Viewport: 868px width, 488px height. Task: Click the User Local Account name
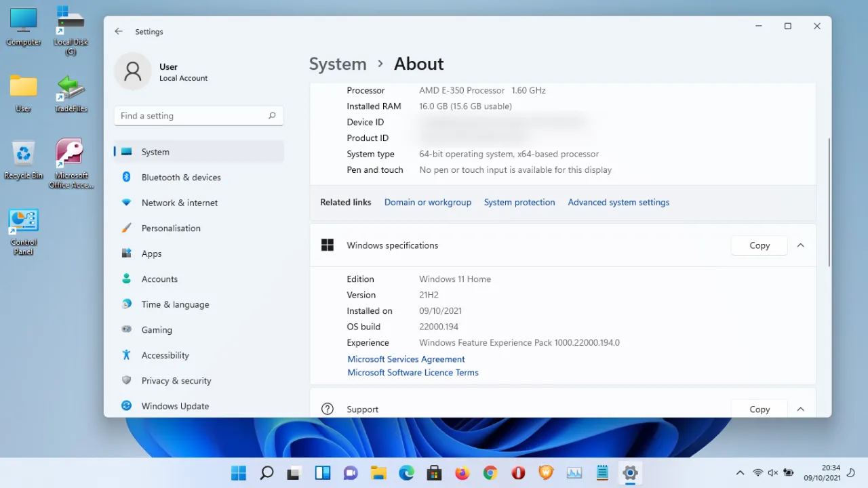coord(183,72)
